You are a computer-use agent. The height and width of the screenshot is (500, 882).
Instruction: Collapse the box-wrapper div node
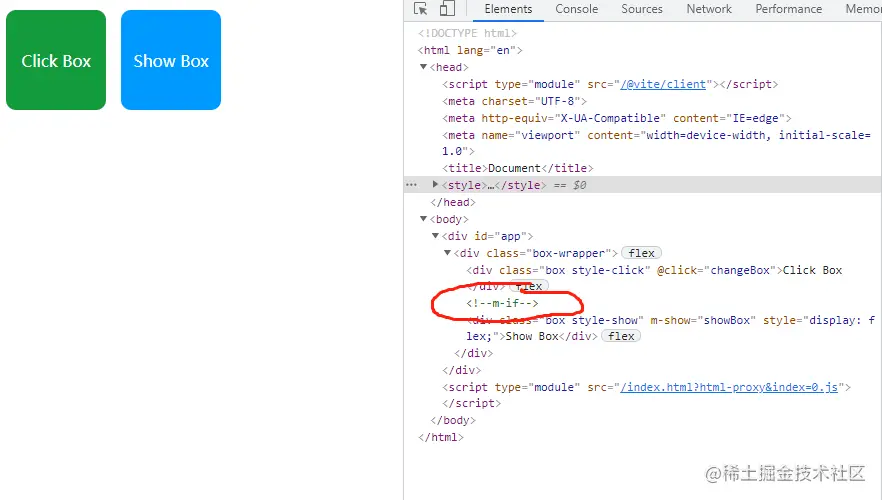pos(447,253)
